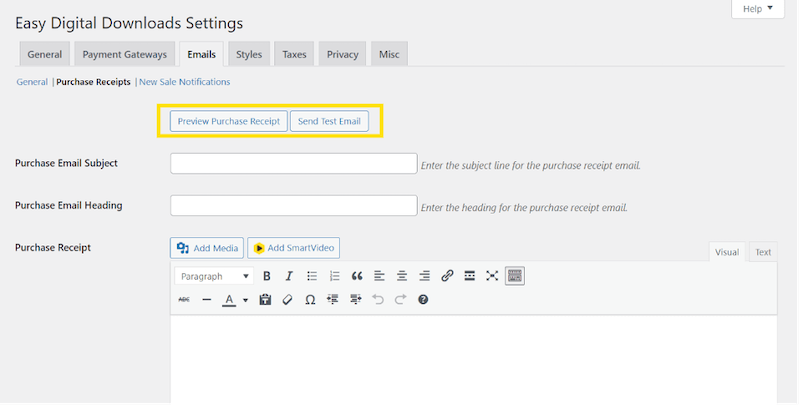Undo the last edit

point(378,299)
